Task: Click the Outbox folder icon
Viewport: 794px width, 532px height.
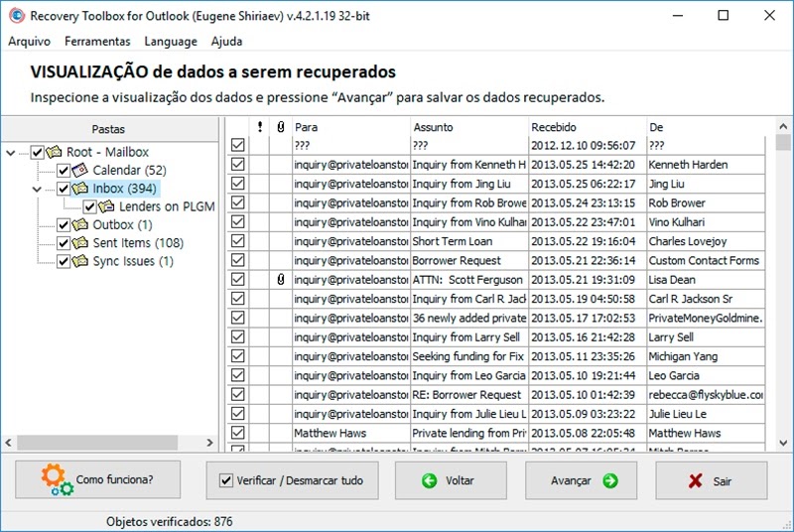Action: tap(80, 224)
